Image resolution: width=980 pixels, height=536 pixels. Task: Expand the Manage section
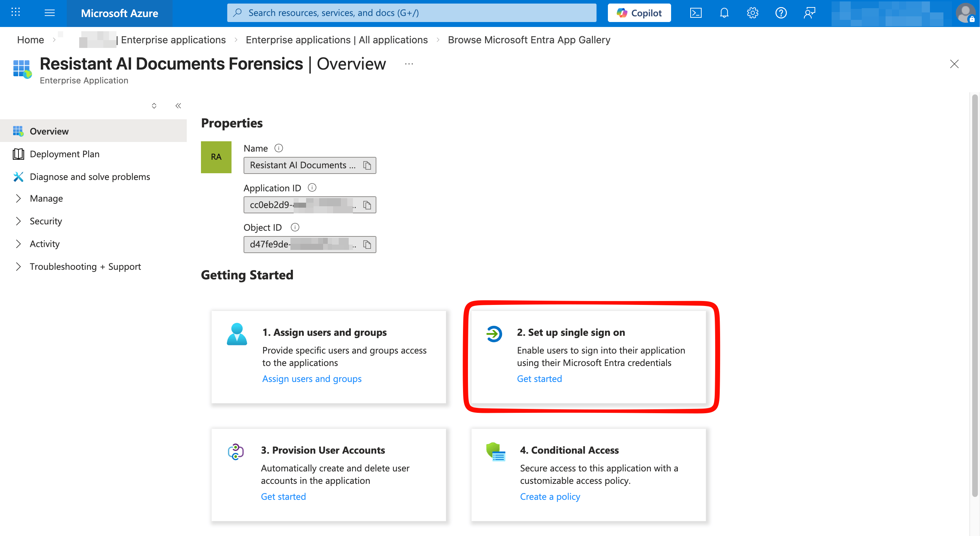pos(18,198)
